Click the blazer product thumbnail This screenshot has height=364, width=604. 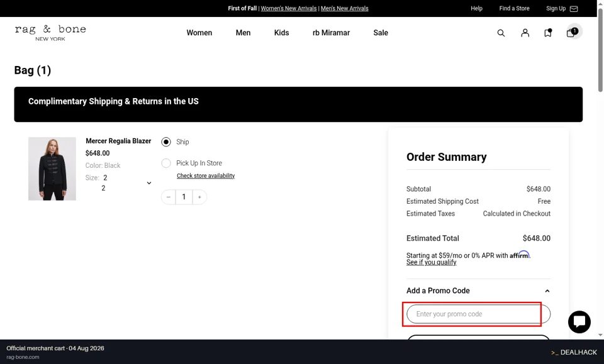(52, 168)
